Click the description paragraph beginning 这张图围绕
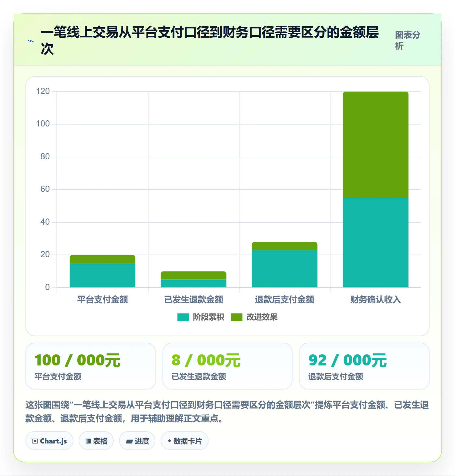Image resolution: width=455 pixels, height=476 pixels. tap(227, 412)
